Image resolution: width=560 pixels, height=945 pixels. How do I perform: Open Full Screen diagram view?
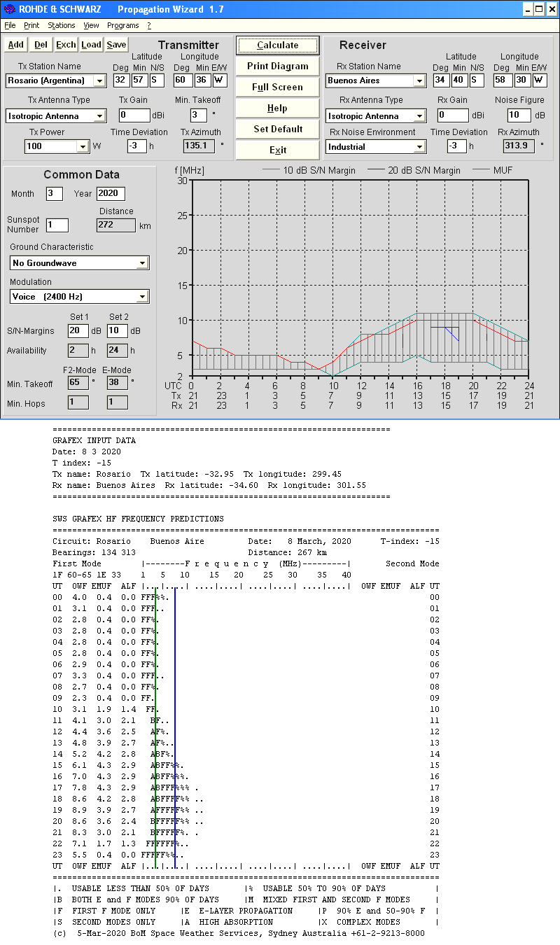pyautogui.click(x=277, y=87)
